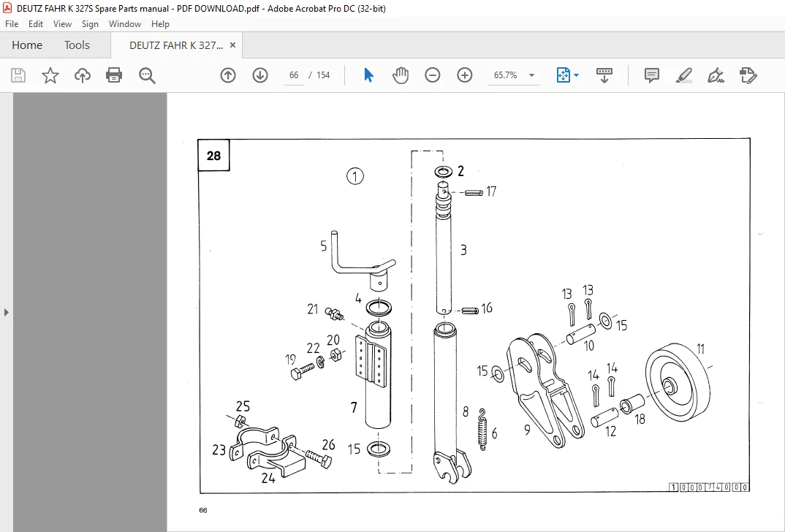Open the Edit menu
785x532 pixels.
tap(36, 24)
